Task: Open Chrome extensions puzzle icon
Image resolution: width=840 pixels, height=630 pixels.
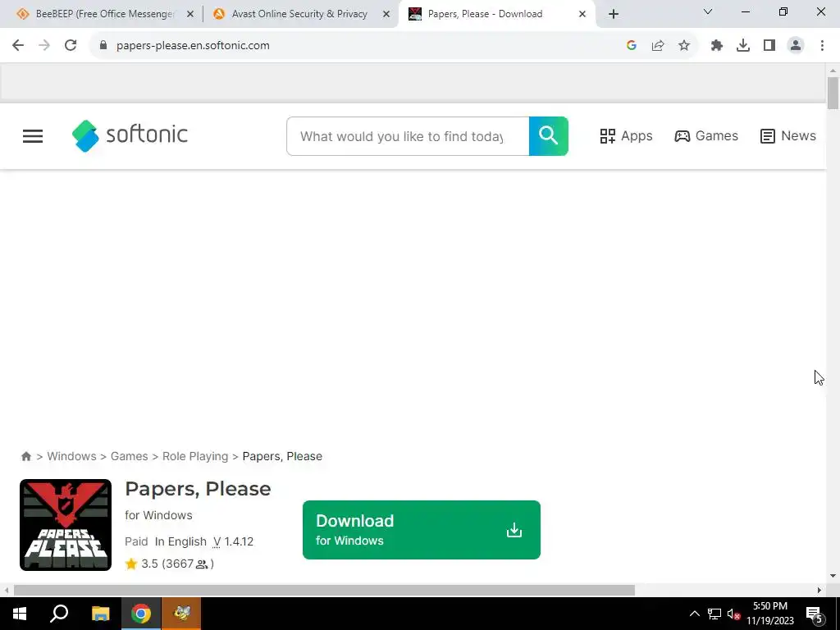Action: click(x=717, y=46)
